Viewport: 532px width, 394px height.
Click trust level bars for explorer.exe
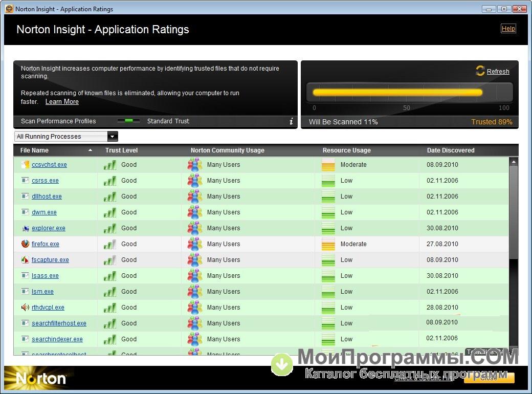click(110, 228)
